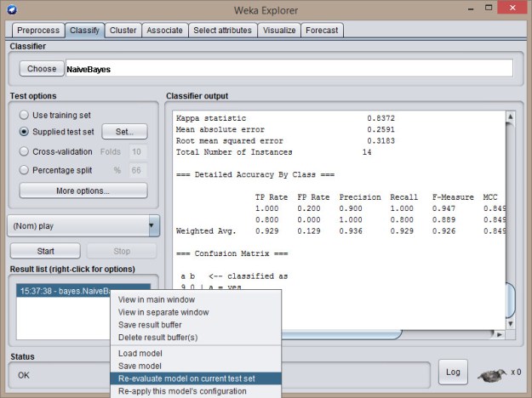This screenshot has height=398, width=532.
Task: Go to the Select attributes tab
Action: point(222,30)
